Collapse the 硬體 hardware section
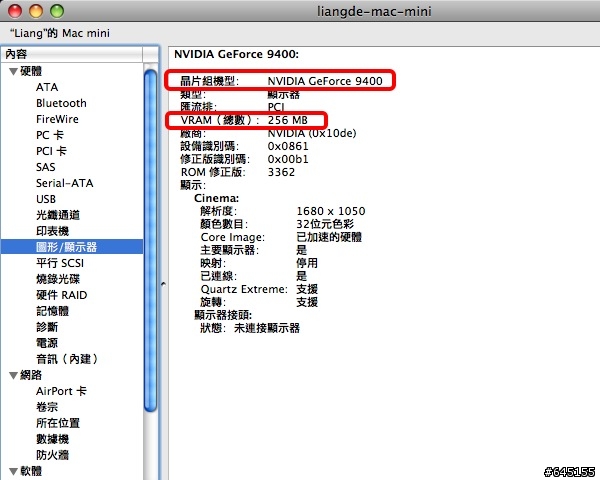This screenshot has height=480, width=600. [14, 71]
